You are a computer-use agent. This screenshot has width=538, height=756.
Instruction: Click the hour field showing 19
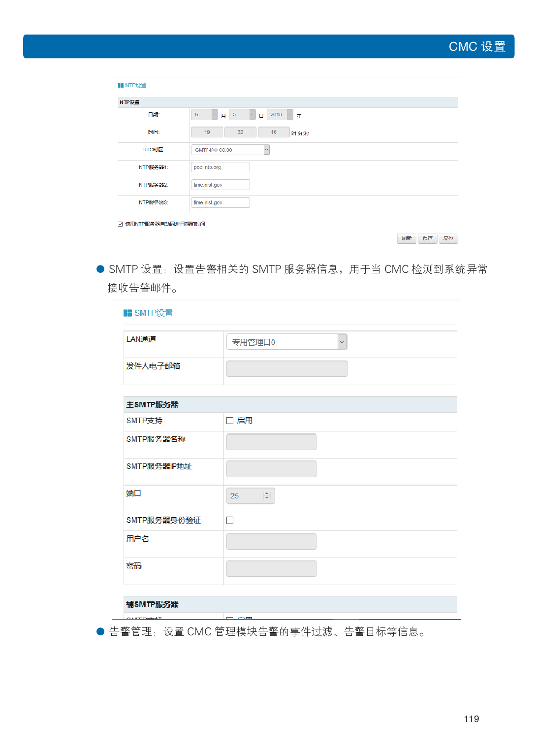pyautogui.click(x=206, y=132)
